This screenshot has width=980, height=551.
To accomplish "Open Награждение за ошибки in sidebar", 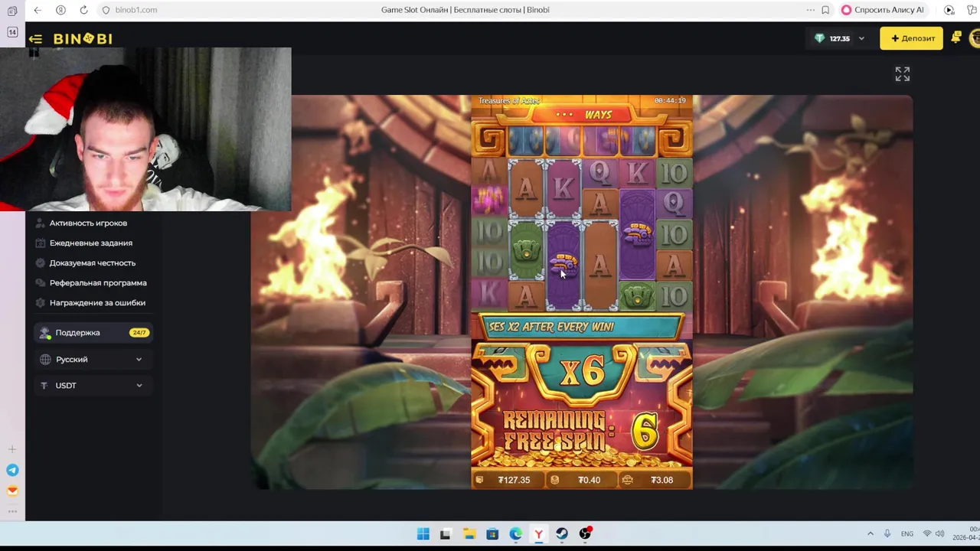I will [x=97, y=302].
